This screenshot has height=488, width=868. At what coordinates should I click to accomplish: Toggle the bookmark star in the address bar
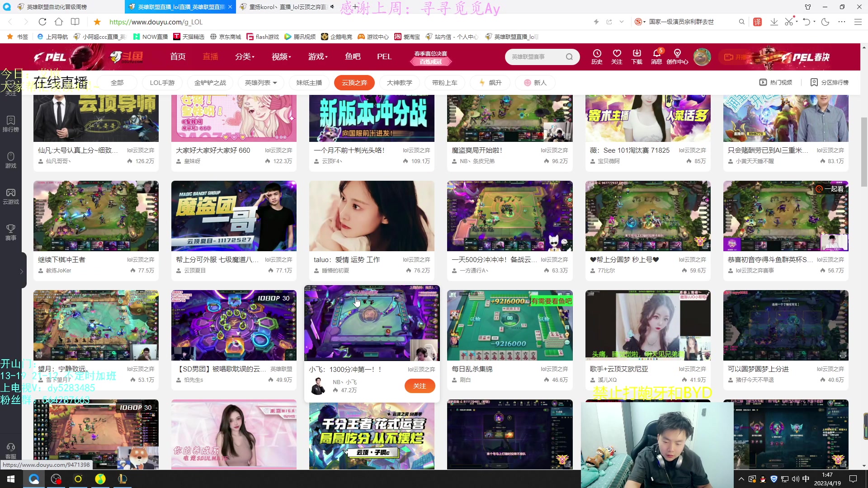click(97, 21)
